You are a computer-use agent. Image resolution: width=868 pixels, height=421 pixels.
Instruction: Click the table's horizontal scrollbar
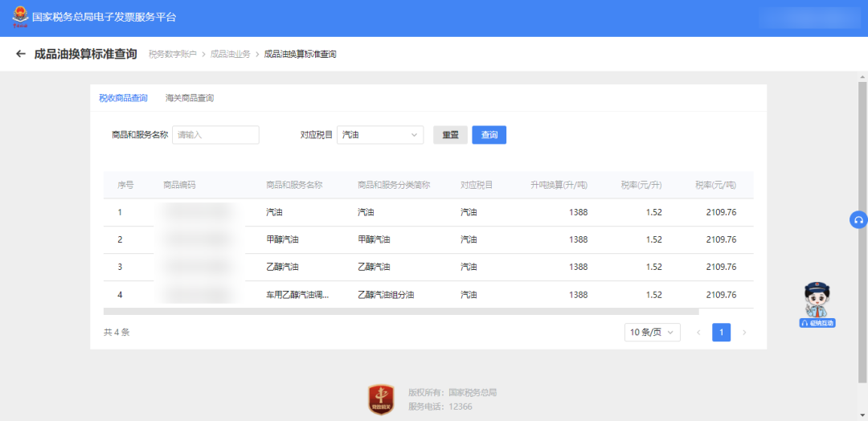pyautogui.click(x=400, y=312)
